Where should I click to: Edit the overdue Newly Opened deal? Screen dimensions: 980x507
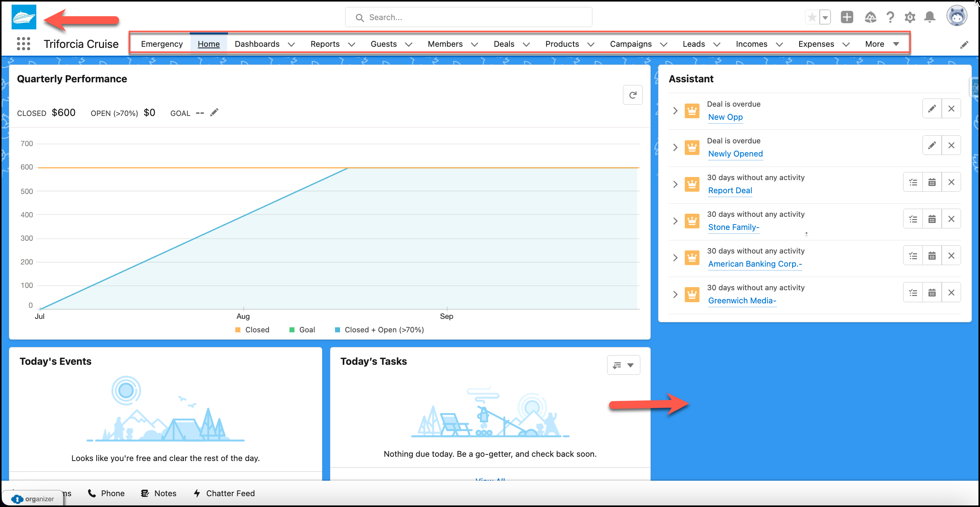point(932,145)
